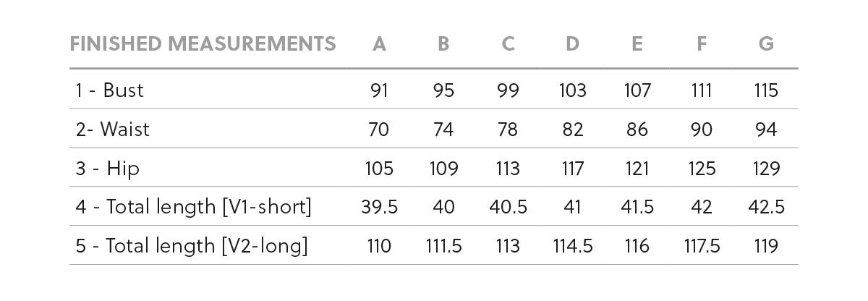
Task: Select the Waist value 74 for size B
Action: pyautogui.click(x=443, y=130)
